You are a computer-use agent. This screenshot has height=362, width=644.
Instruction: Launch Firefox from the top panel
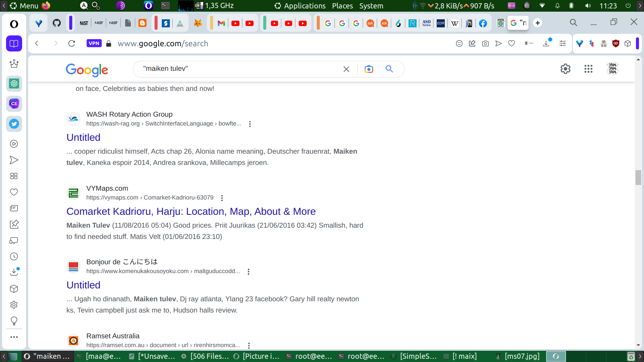[x=46, y=6]
